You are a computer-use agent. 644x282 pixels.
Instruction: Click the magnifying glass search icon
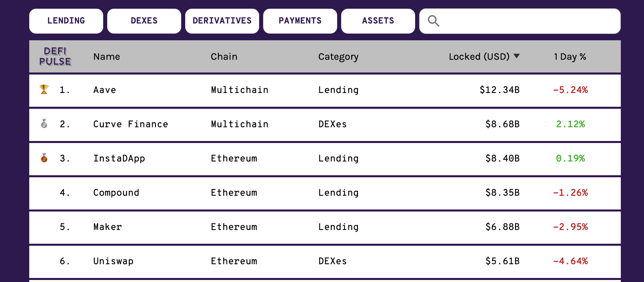[x=433, y=21]
